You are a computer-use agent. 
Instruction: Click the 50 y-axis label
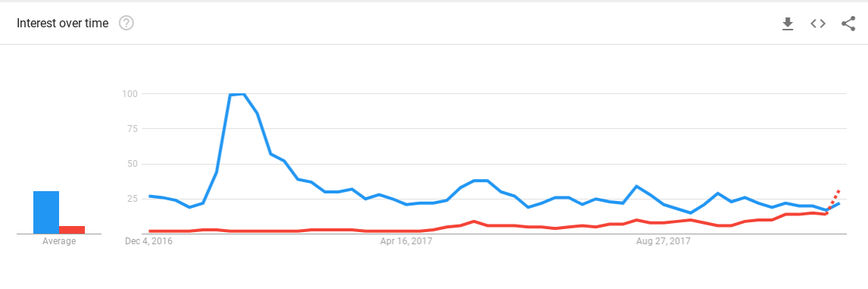click(133, 164)
